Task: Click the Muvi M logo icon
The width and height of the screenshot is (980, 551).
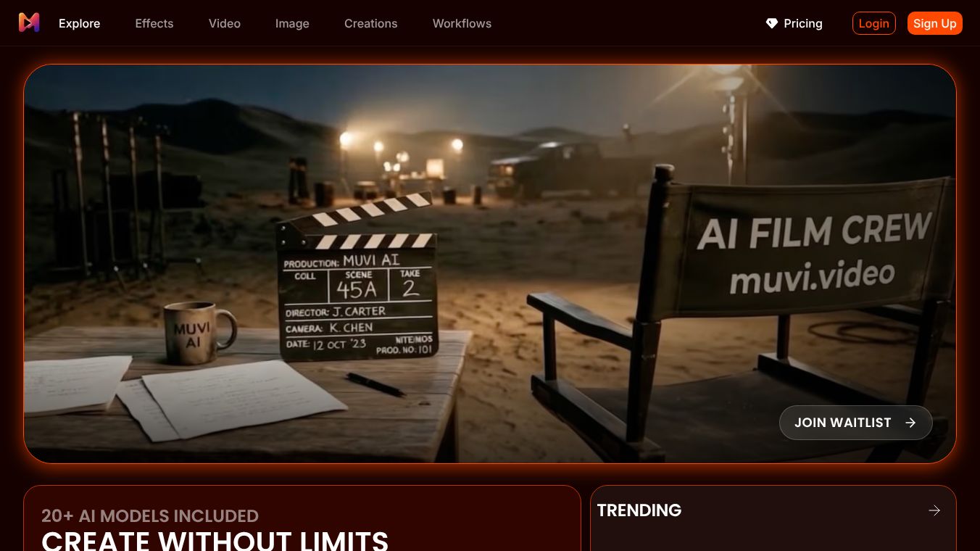Action: [29, 22]
